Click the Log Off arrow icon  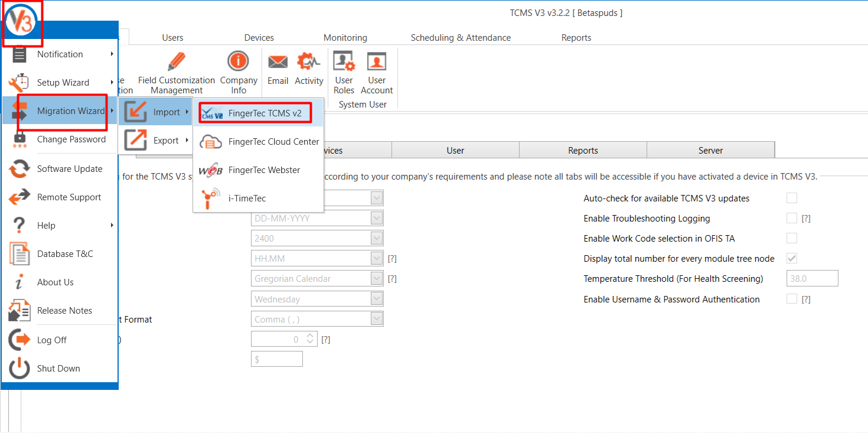pyautogui.click(x=19, y=340)
